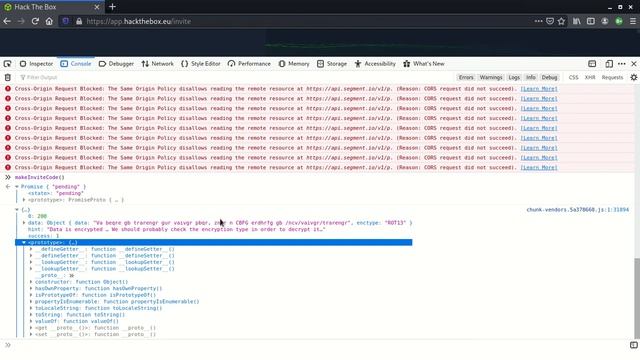Image resolution: width=640 pixels, height=360 pixels.
Task: Clear the console output with trash icon
Action: [7, 77]
